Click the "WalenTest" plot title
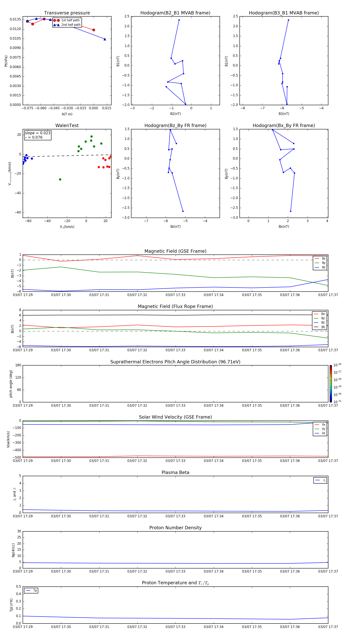The width and height of the screenshot is (351, 644). [67, 125]
